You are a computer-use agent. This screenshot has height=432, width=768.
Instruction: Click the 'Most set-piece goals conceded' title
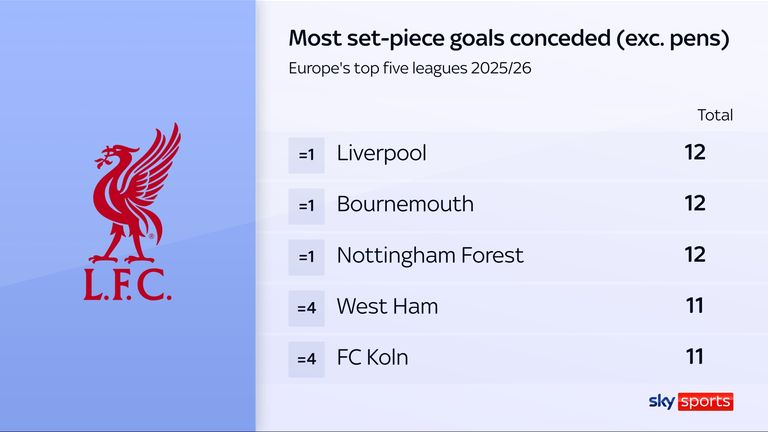point(508,39)
